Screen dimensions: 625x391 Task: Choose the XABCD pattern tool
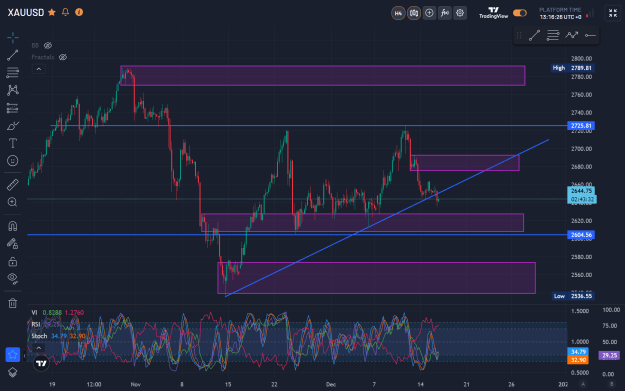(12, 90)
